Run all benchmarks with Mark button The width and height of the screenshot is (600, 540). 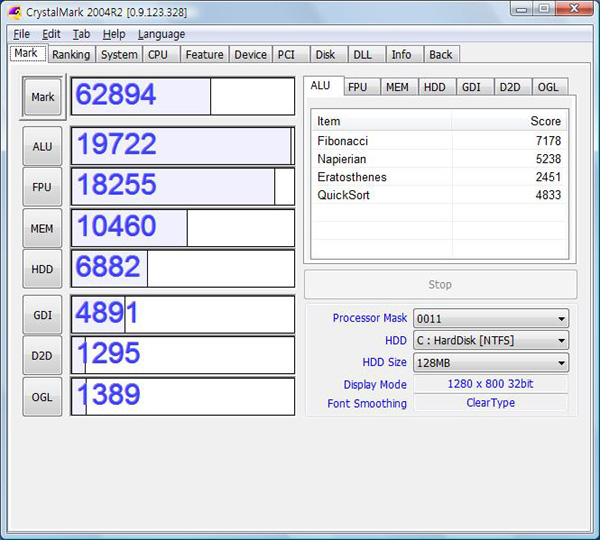tap(43, 97)
